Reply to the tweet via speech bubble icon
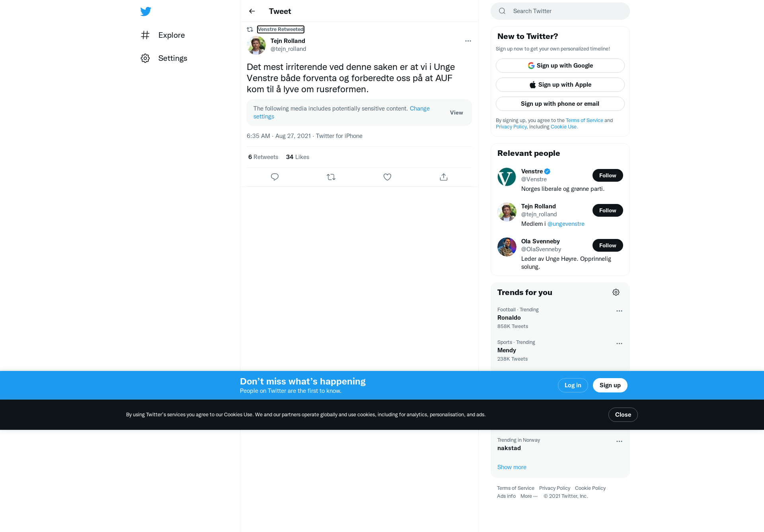The height and width of the screenshot is (532, 764). [x=275, y=177]
